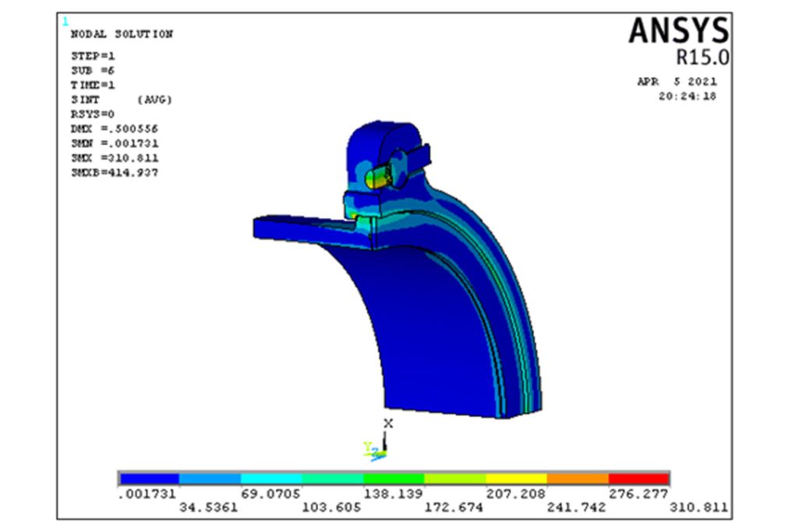Click the SINT (AVG) label
The image size is (798, 532).
122,100
